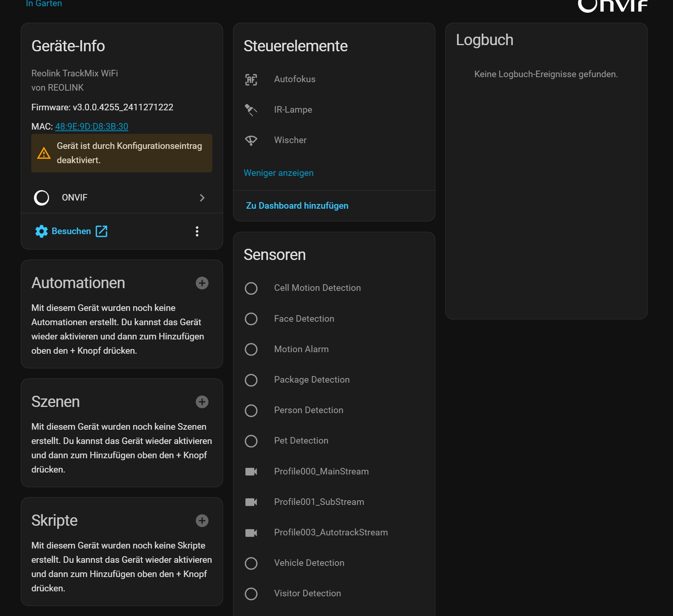Click the In Garten area link
This screenshot has height=616, width=673.
(x=44, y=4)
